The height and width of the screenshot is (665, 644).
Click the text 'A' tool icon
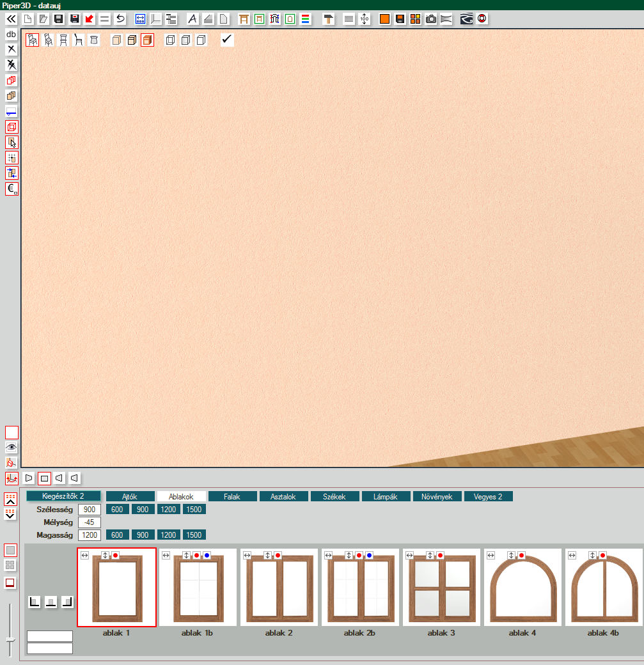pyautogui.click(x=192, y=19)
